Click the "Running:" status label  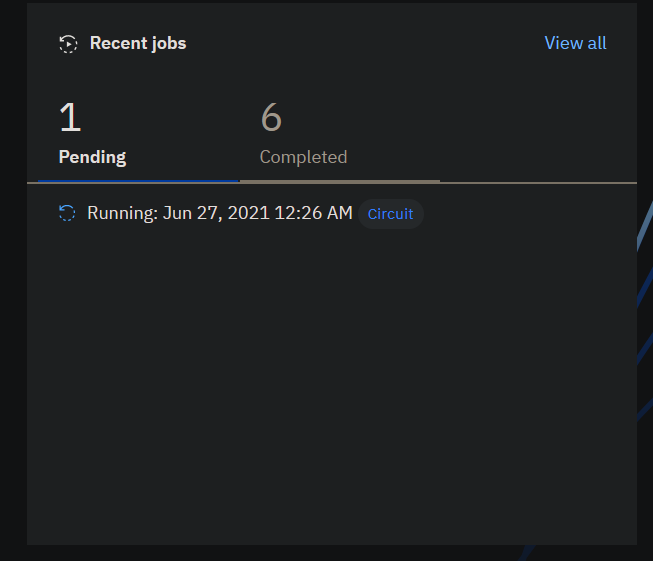(x=122, y=213)
